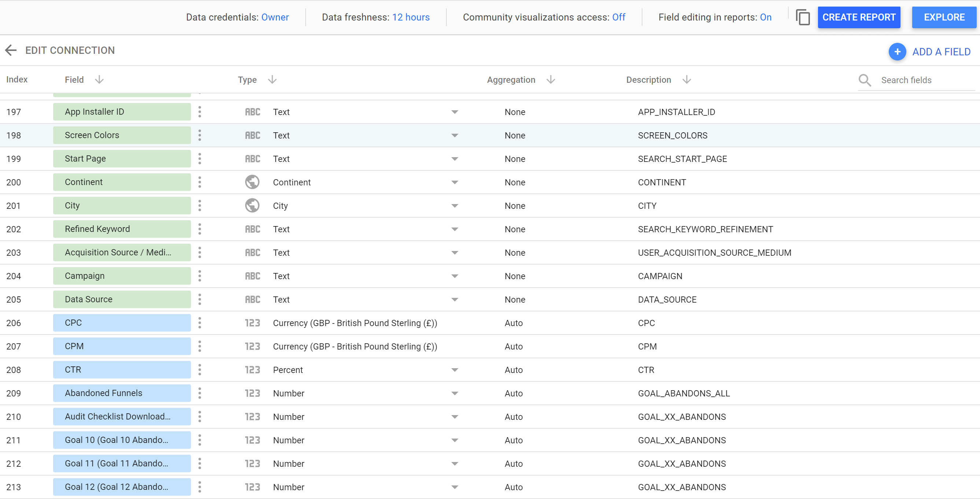Expand the type dropdown for Start Page
Image resolution: width=980 pixels, height=499 pixels.
(x=454, y=159)
